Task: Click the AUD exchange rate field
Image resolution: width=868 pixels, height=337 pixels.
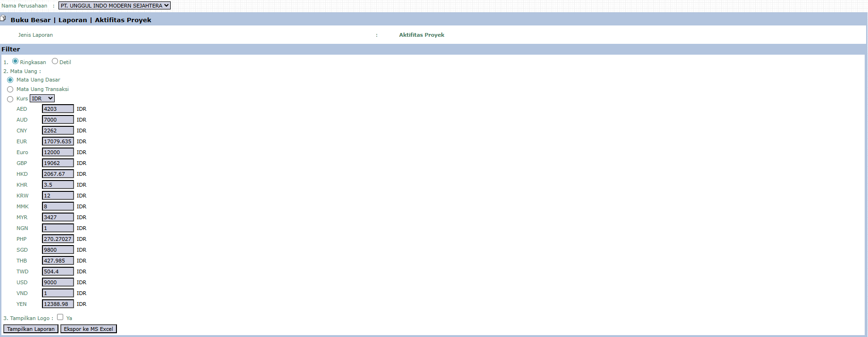Action: click(58, 120)
